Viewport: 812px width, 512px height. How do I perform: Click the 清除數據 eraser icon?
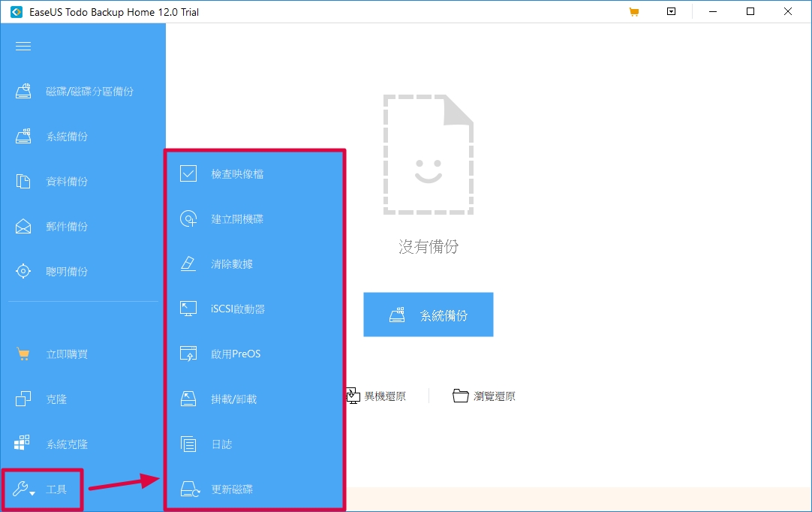pyautogui.click(x=188, y=264)
